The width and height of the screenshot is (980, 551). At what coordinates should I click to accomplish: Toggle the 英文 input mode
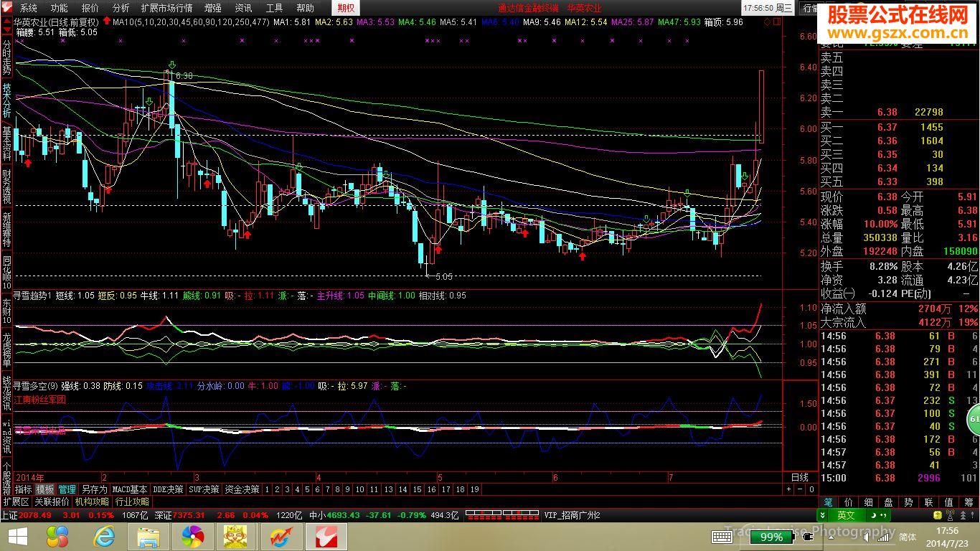coord(846,515)
